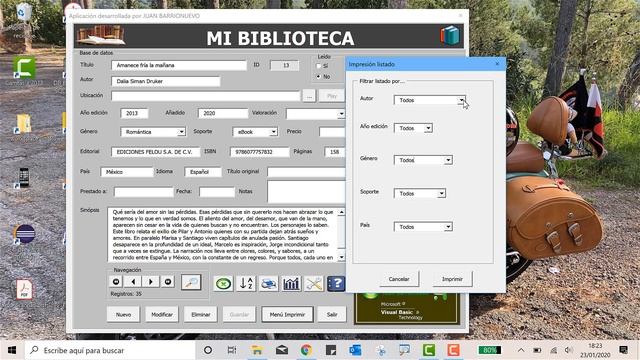Click the green Excel export icon
The height and width of the screenshot is (360, 640).
click(x=223, y=284)
